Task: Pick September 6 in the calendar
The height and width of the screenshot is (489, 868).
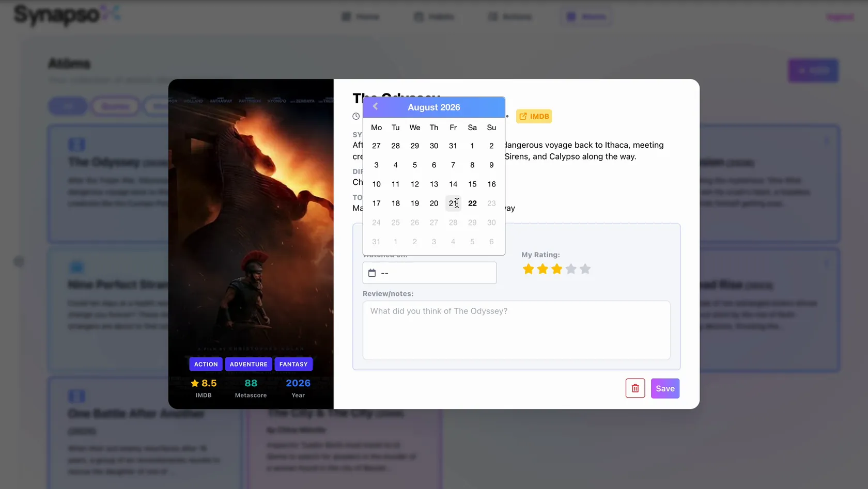Action: coord(491,242)
